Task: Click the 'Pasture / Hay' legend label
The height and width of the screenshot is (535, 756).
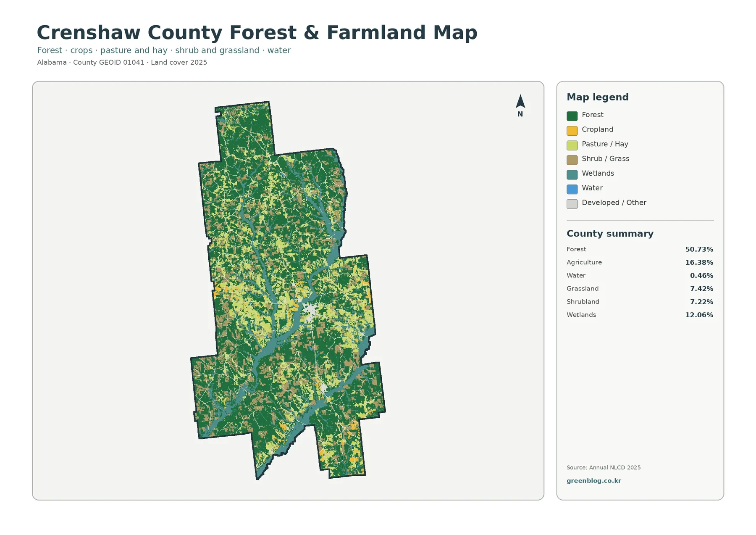Action: pos(605,144)
